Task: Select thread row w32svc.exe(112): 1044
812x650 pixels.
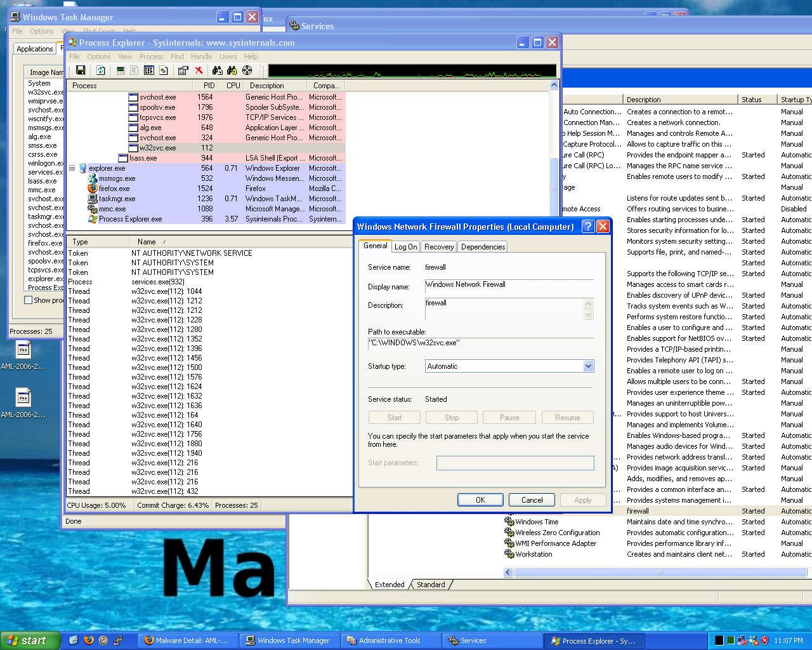Action: tap(209, 291)
